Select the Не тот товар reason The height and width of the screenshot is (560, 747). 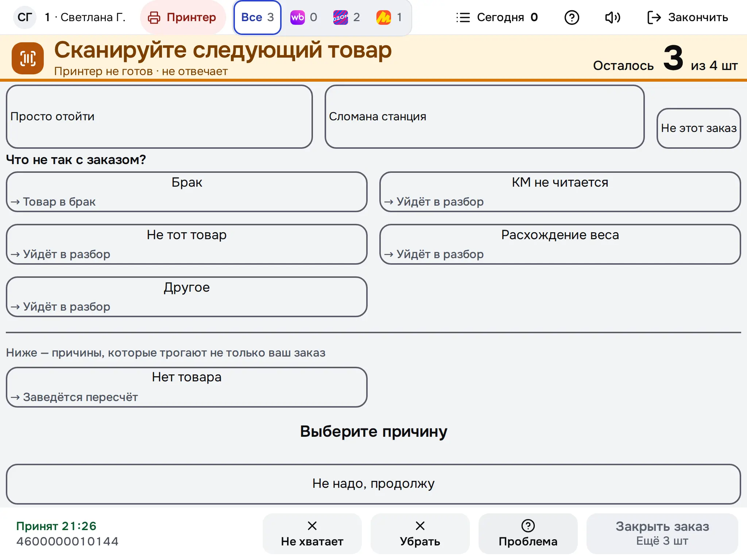(x=187, y=244)
